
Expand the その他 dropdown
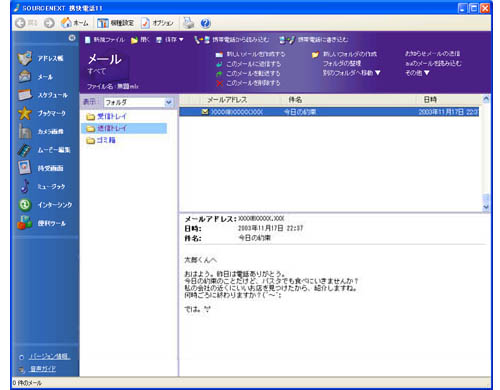[417, 72]
